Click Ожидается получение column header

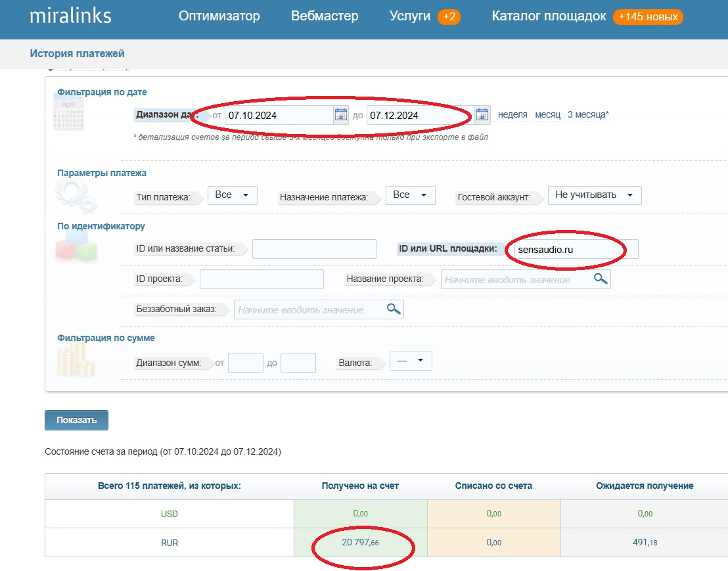(645, 486)
